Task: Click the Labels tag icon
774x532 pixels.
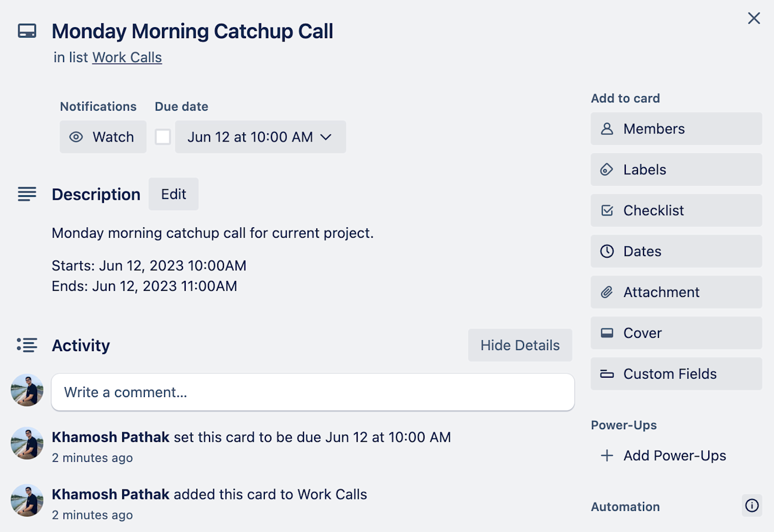Action: (x=607, y=170)
